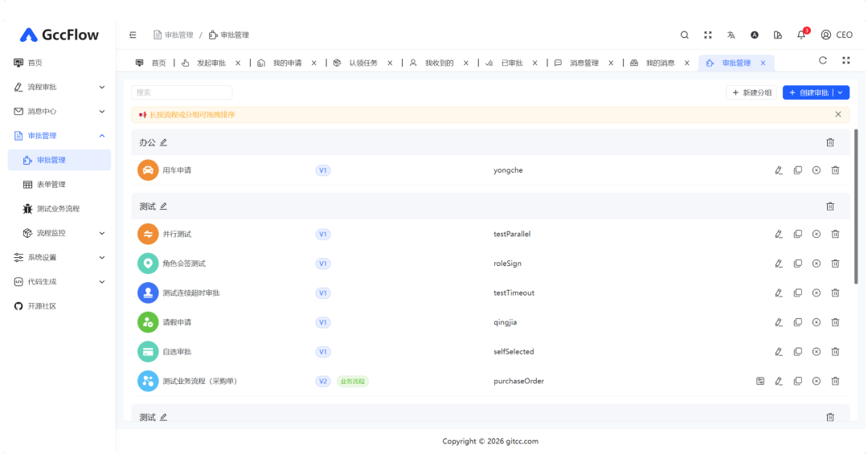This screenshot has height=462, width=868.
Task: Open the notification bell
Action: click(801, 35)
